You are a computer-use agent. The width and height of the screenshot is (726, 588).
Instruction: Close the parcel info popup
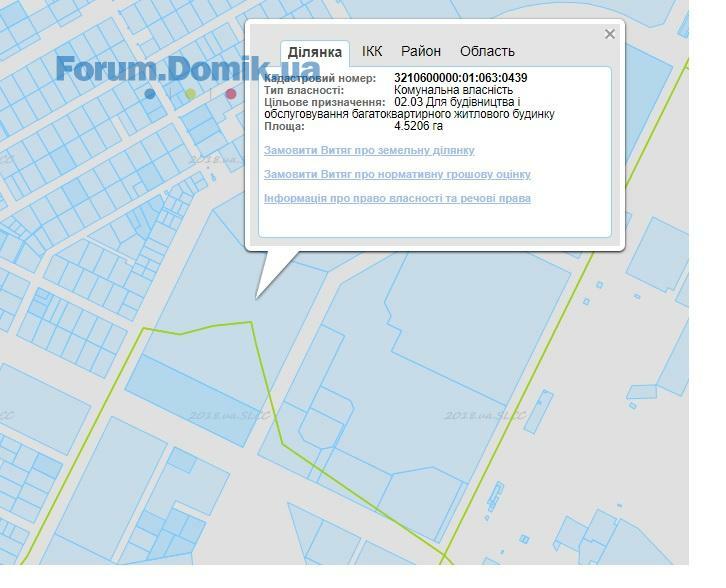[x=609, y=34]
